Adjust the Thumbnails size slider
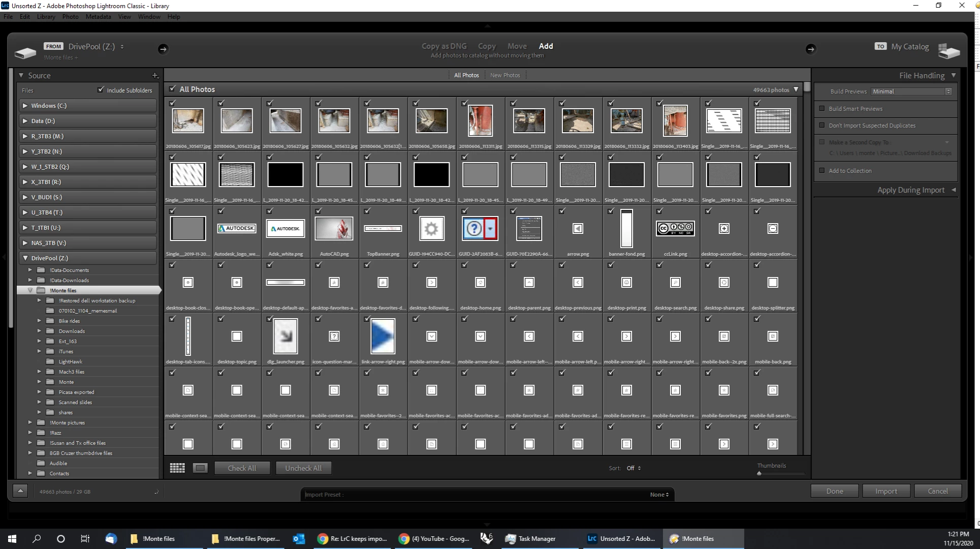 760,473
